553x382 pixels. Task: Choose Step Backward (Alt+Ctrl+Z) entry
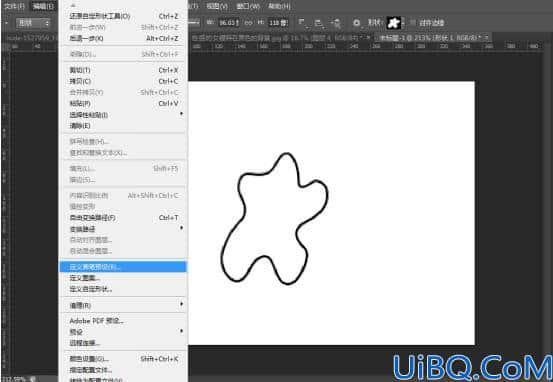(123, 38)
